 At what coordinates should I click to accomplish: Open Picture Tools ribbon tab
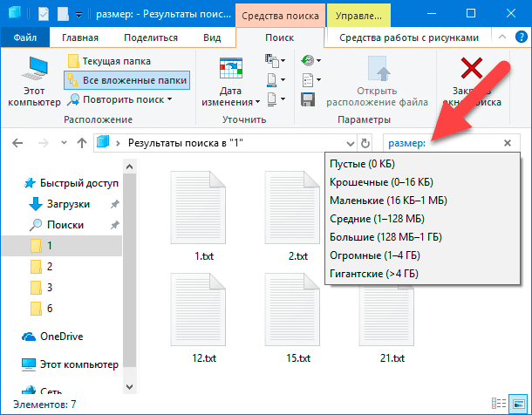409,37
